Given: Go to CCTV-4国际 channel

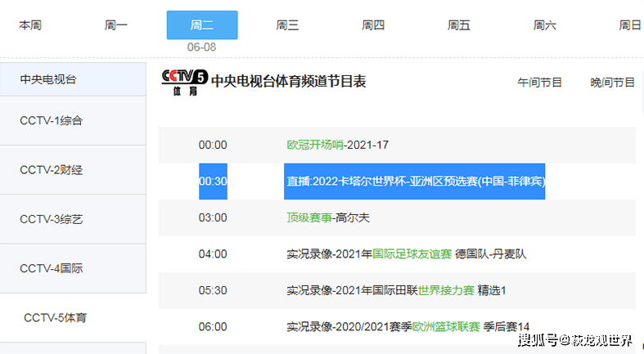Looking at the screenshot, I should coord(51,268).
